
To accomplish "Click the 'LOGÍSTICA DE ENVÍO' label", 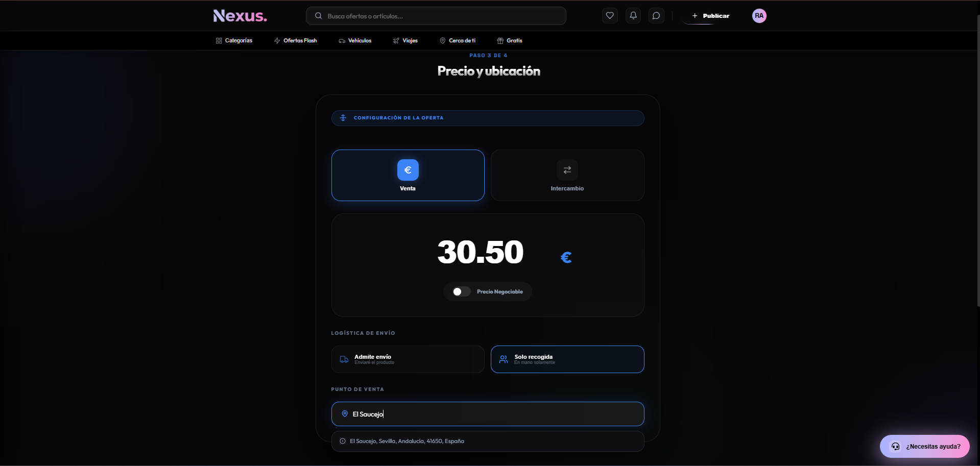I will tap(363, 333).
